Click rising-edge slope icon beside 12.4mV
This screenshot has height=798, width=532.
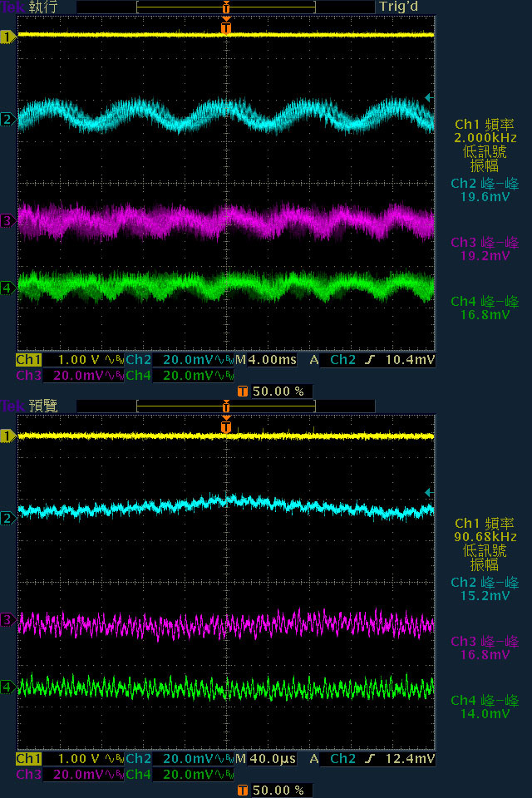click(x=370, y=759)
